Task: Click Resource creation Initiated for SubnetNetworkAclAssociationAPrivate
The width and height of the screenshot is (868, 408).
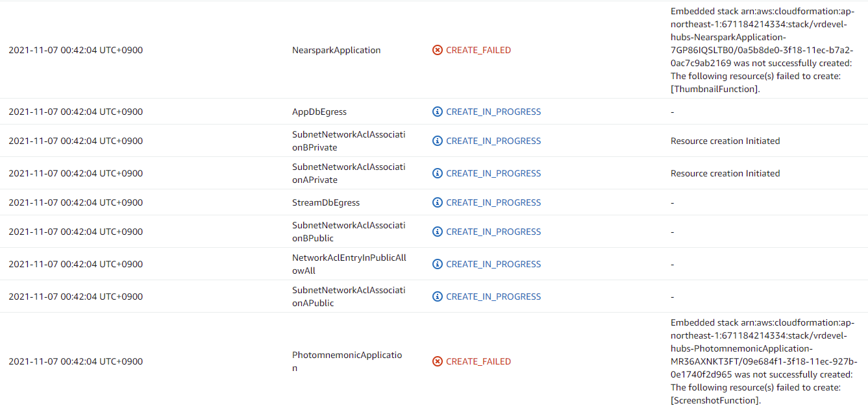Action: pyautogui.click(x=725, y=173)
